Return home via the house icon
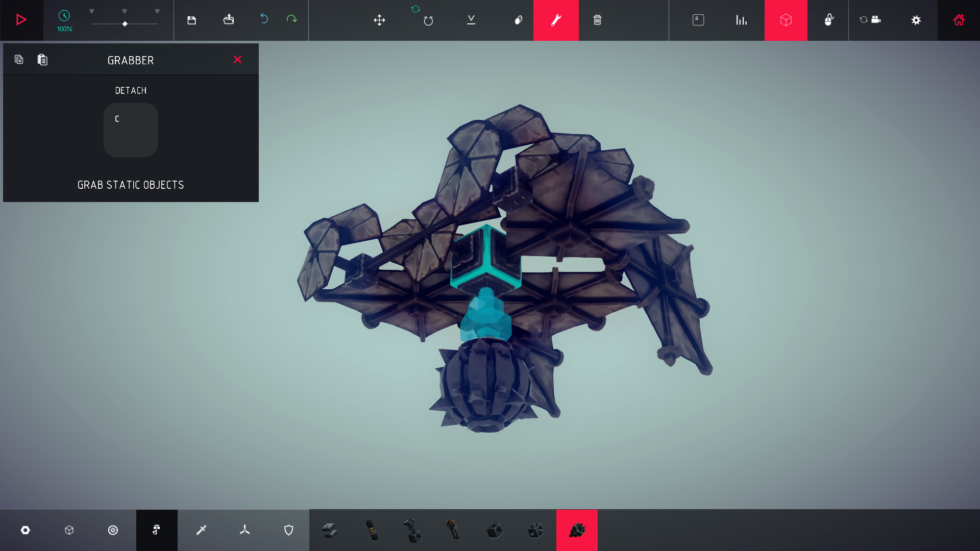980x551 pixels. (x=959, y=20)
